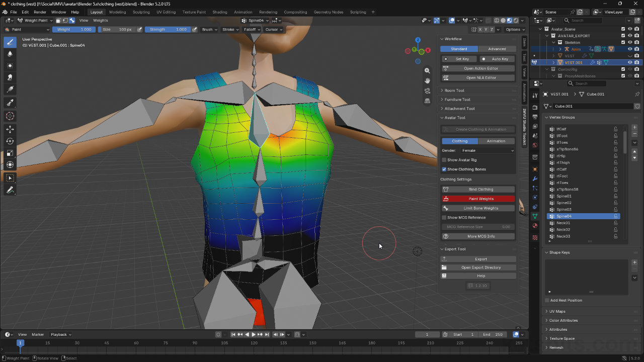Jump to the timeline end frame
The image size is (644, 362).
[267, 334]
